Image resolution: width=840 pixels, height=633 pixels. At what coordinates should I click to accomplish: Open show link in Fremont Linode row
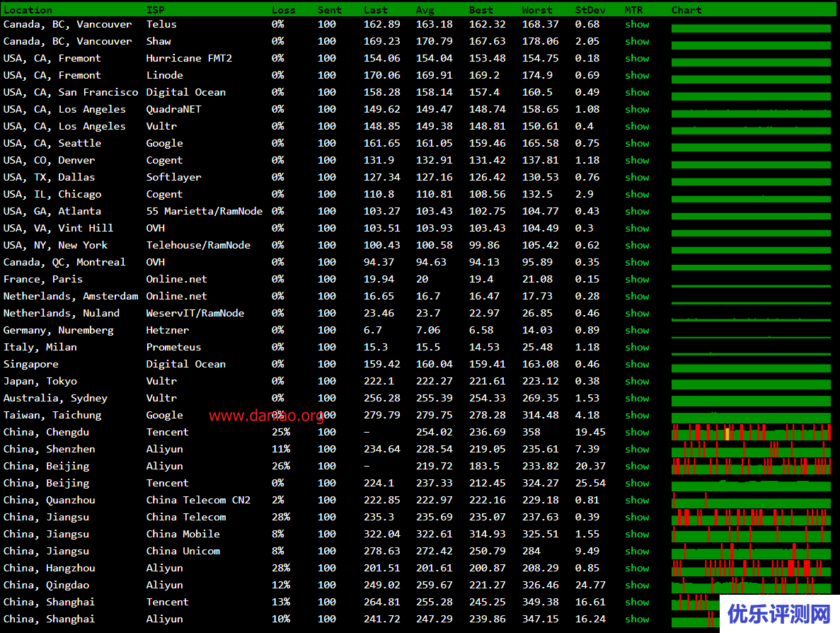[637, 76]
